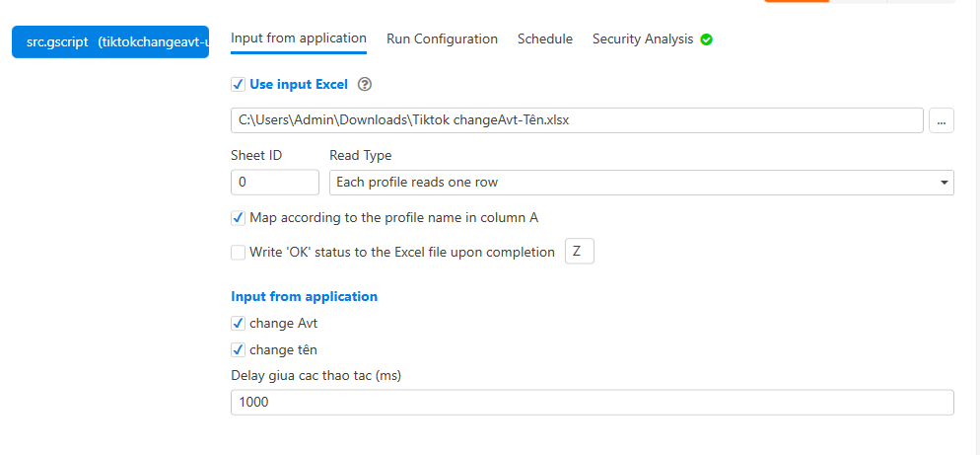The height and width of the screenshot is (455, 980).
Task: Disable Map according to profile name checkbox
Action: (238, 218)
